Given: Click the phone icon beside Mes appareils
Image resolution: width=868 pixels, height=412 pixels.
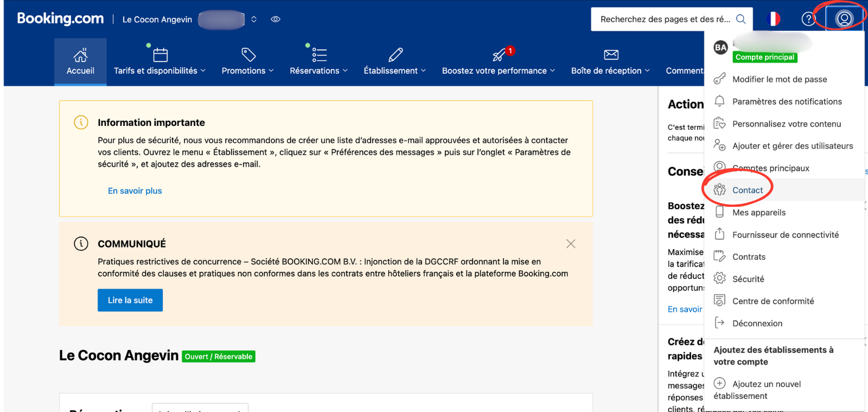Looking at the screenshot, I should point(719,212).
